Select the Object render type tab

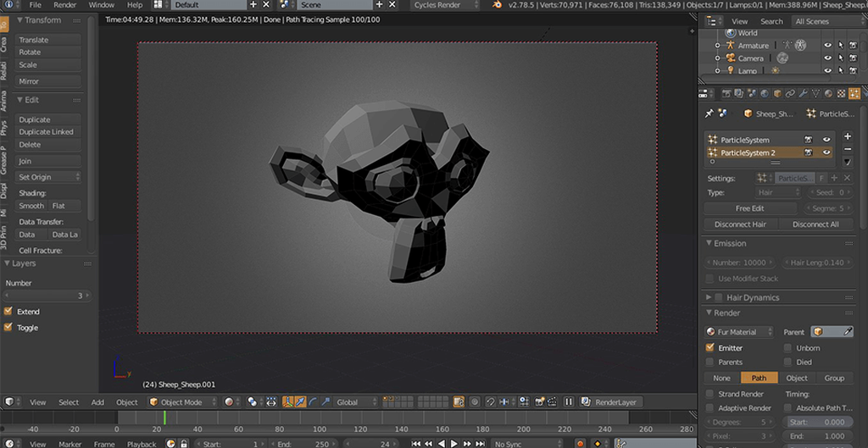point(797,379)
